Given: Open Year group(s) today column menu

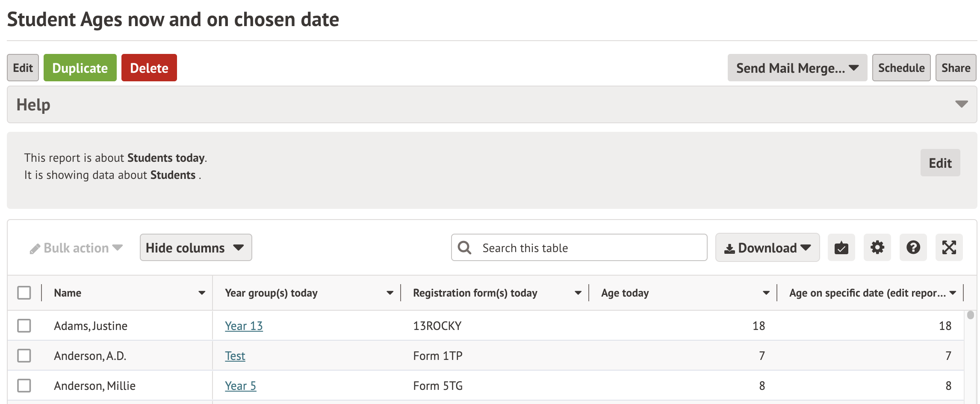Looking at the screenshot, I should click(x=390, y=293).
